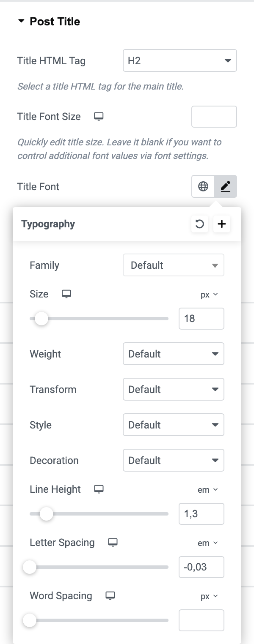Click responsive device icon next to Letter Spacing

coord(113,543)
